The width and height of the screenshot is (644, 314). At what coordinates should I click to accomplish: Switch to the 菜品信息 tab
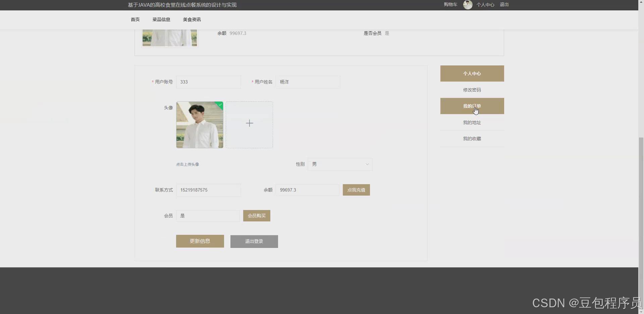tap(161, 19)
